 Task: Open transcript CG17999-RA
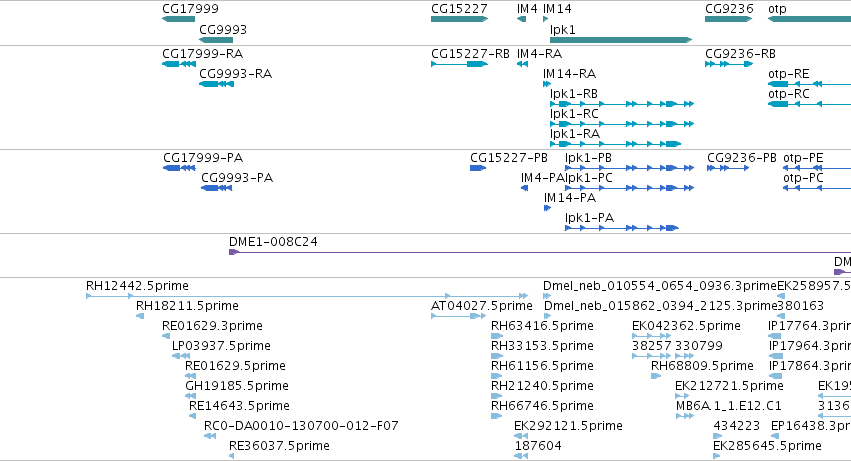pos(202,54)
